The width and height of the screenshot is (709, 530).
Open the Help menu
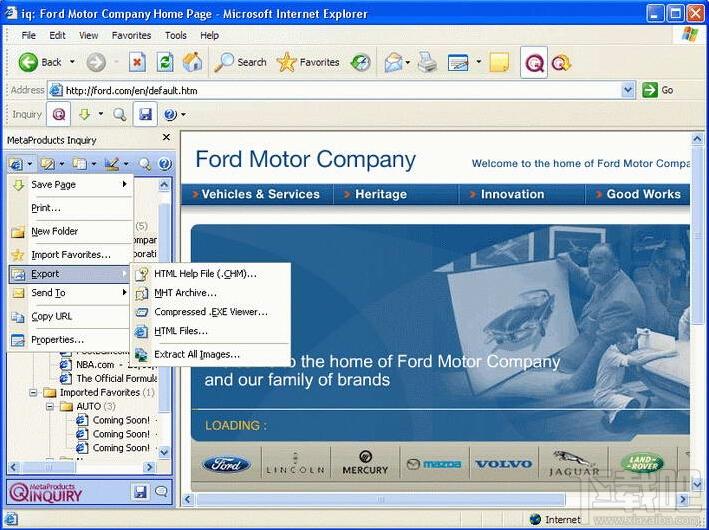tap(209, 35)
